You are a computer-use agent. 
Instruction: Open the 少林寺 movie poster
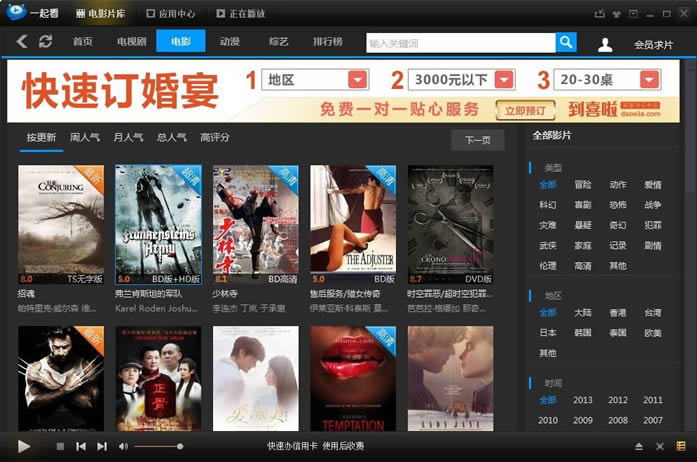(x=256, y=225)
